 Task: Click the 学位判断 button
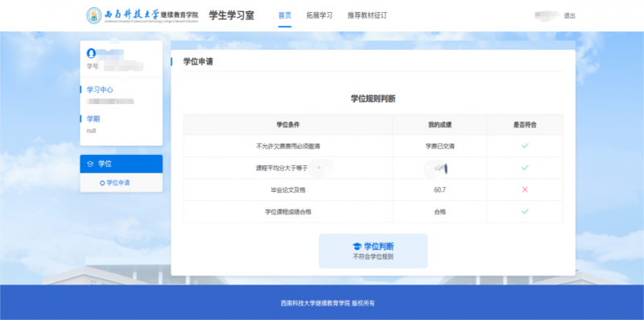373,251
